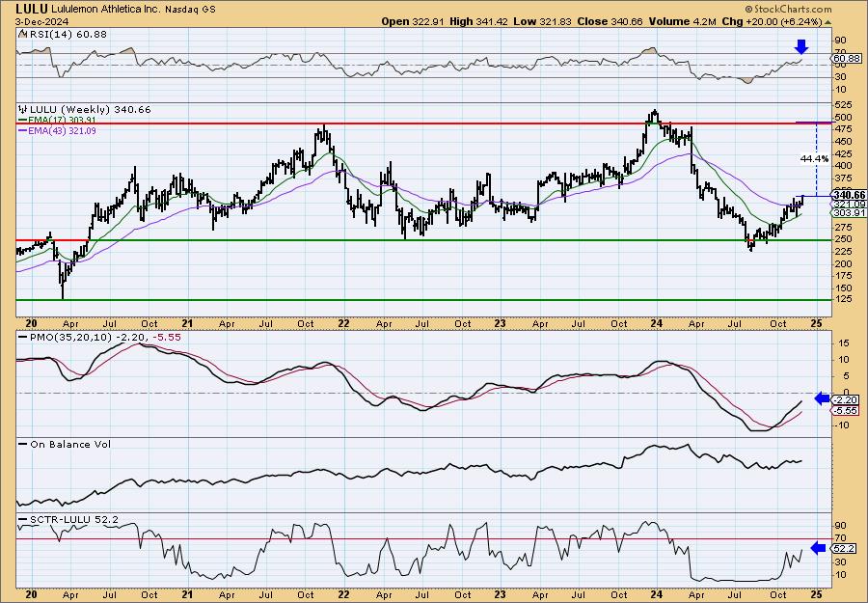Click the PMO(35,20,10) -2.20, -5.55 label
Image resolution: width=868 pixels, height=603 pixels.
coord(104,338)
